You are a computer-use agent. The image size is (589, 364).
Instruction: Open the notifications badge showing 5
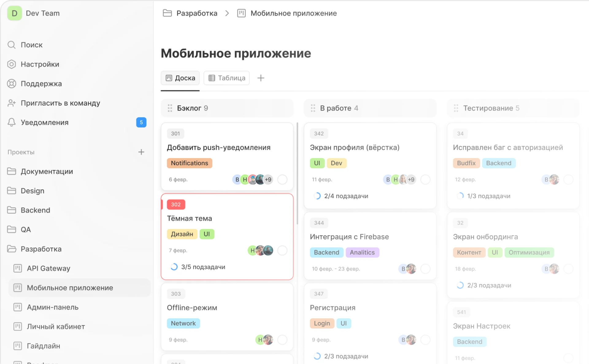(141, 122)
